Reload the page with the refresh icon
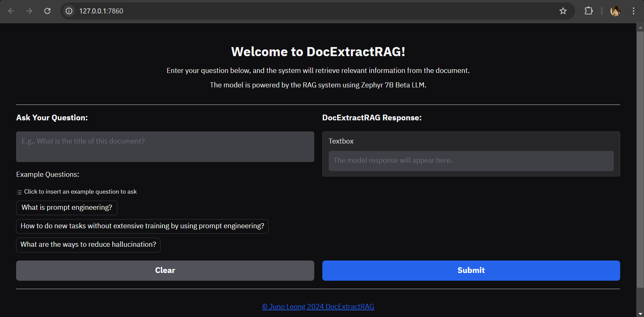Viewport: 644px width, 317px height. pyautogui.click(x=47, y=11)
